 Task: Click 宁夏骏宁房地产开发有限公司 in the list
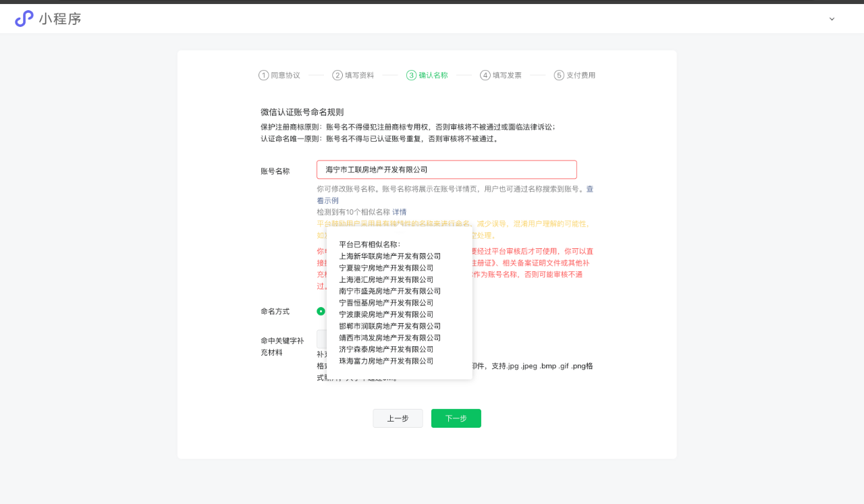pyautogui.click(x=386, y=268)
